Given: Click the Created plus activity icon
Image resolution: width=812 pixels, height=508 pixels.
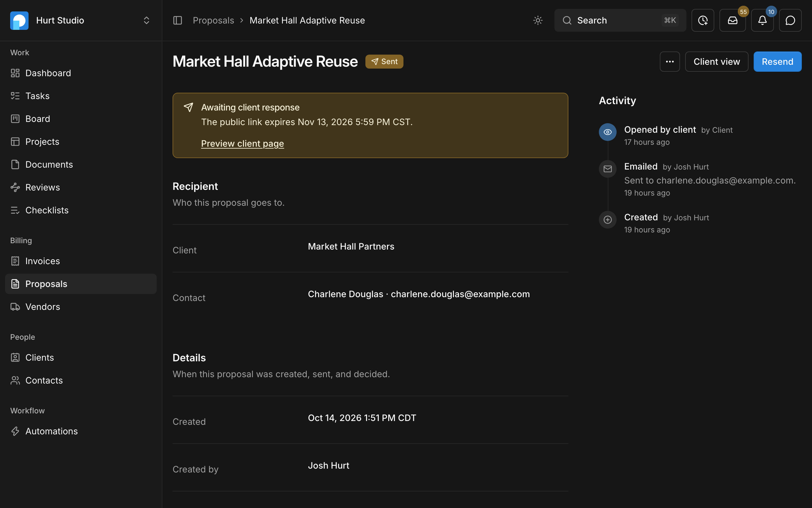Looking at the screenshot, I should click(x=608, y=220).
